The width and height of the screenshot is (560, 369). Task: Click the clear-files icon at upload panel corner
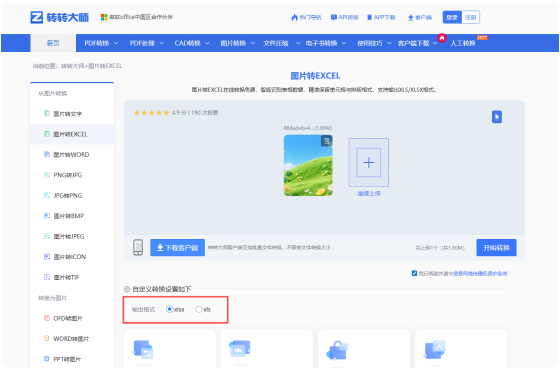coord(497,117)
